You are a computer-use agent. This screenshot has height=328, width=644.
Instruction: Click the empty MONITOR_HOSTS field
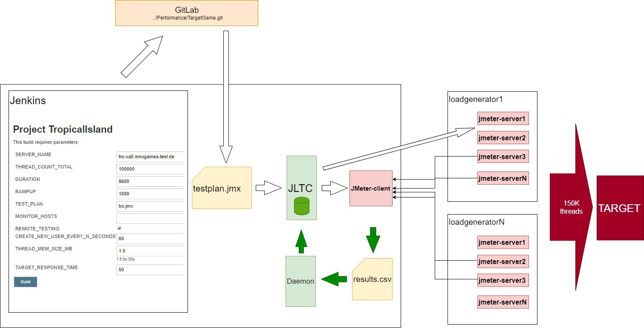pos(150,219)
